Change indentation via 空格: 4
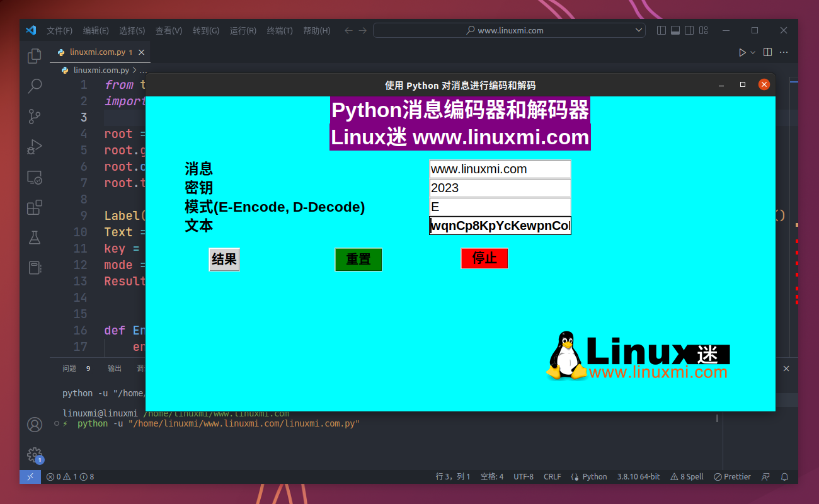The image size is (819, 504). coord(492,477)
